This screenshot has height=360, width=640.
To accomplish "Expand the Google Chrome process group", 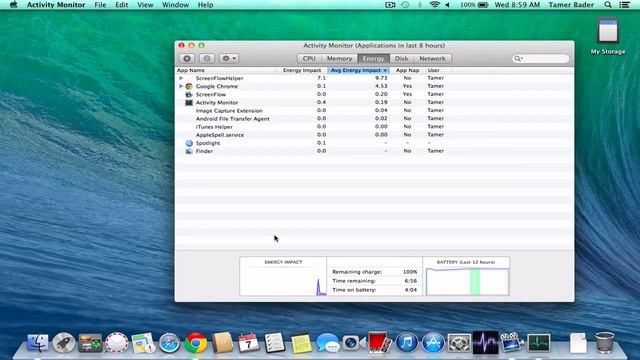I will click(181, 86).
